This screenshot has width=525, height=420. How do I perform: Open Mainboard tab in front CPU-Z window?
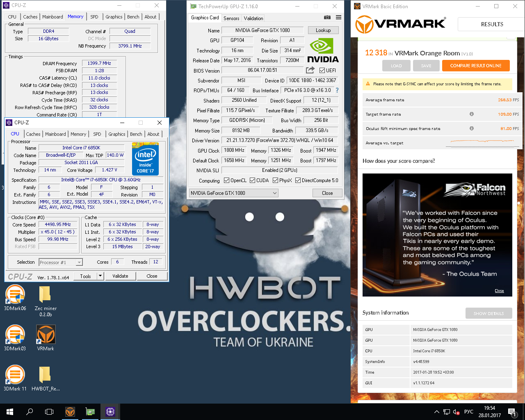55,134
